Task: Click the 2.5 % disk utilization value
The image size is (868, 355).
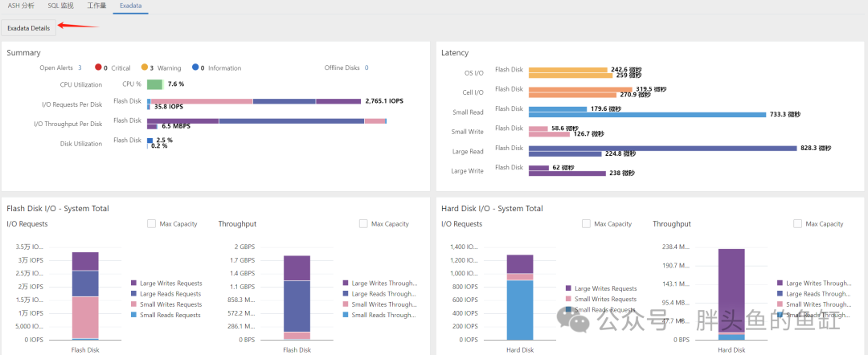Action: (165, 141)
